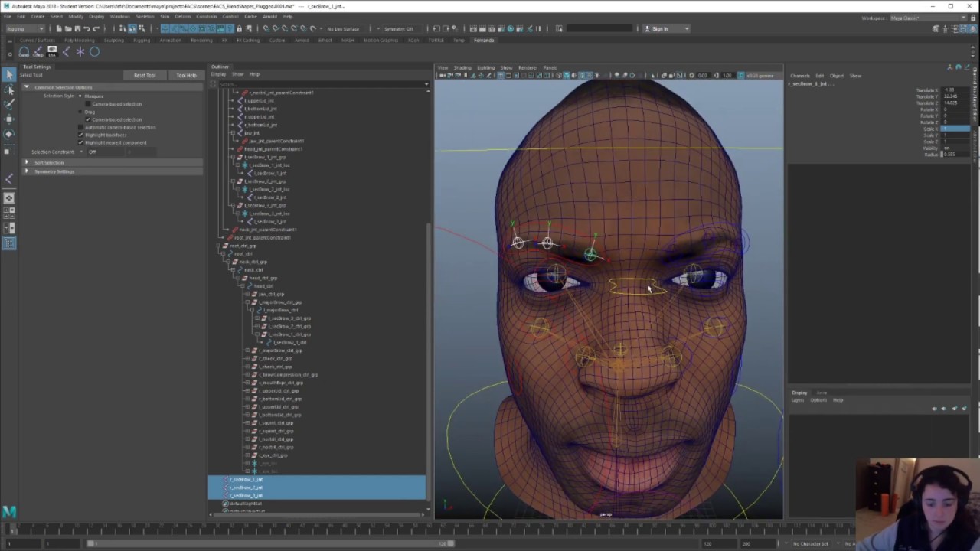Screen dimensions: 980x551
Task: Click the pause viewport icon in status line
Action: 538,29
